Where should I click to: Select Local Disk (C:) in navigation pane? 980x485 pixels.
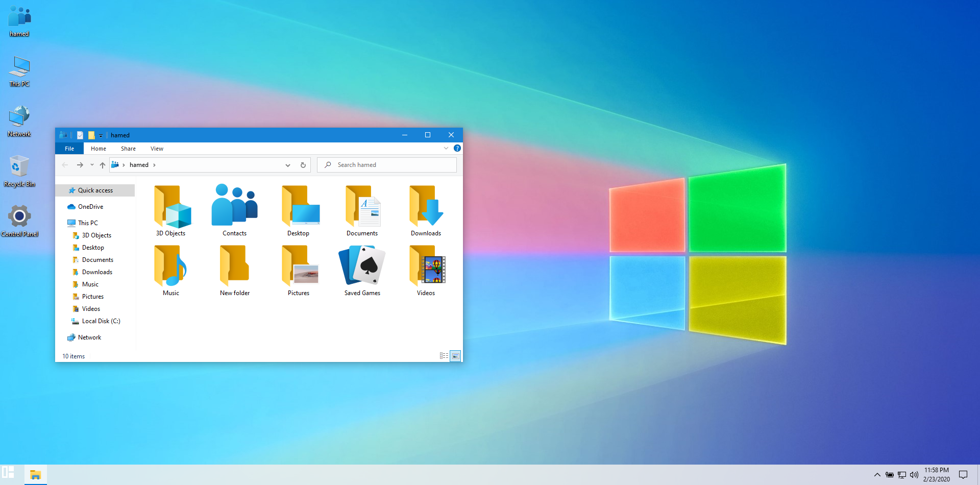click(x=95, y=321)
